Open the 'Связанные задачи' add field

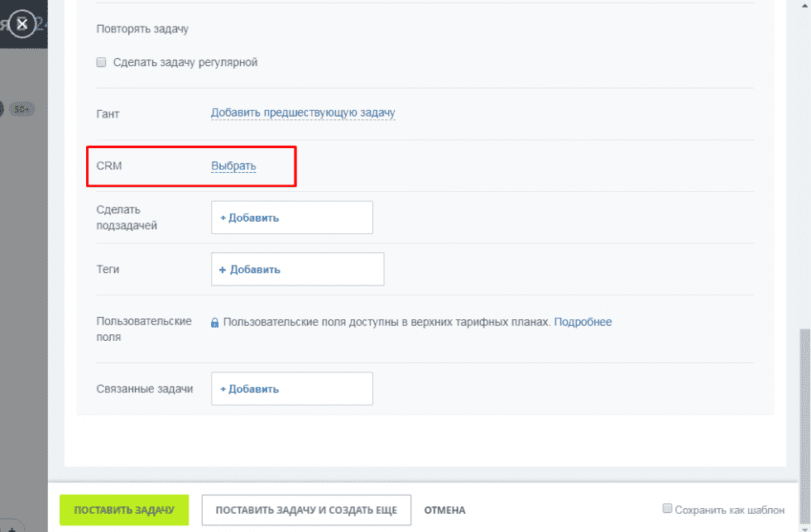291,389
